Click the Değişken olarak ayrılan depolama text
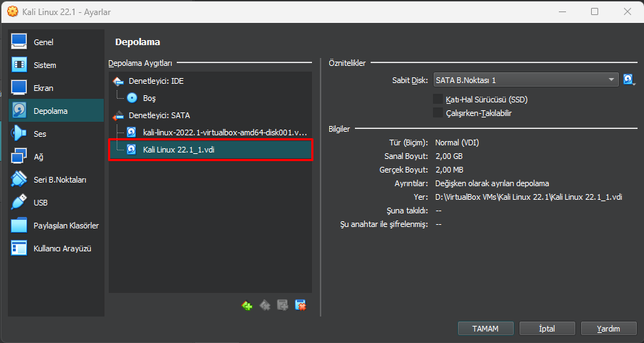Screen dimensions: 644x343 pyautogui.click(x=492, y=183)
